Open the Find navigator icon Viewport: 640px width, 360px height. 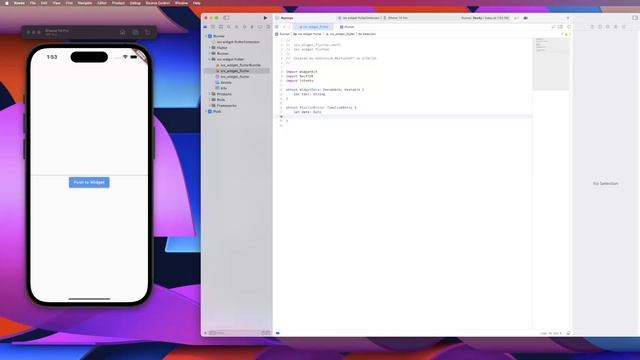(229, 27)
